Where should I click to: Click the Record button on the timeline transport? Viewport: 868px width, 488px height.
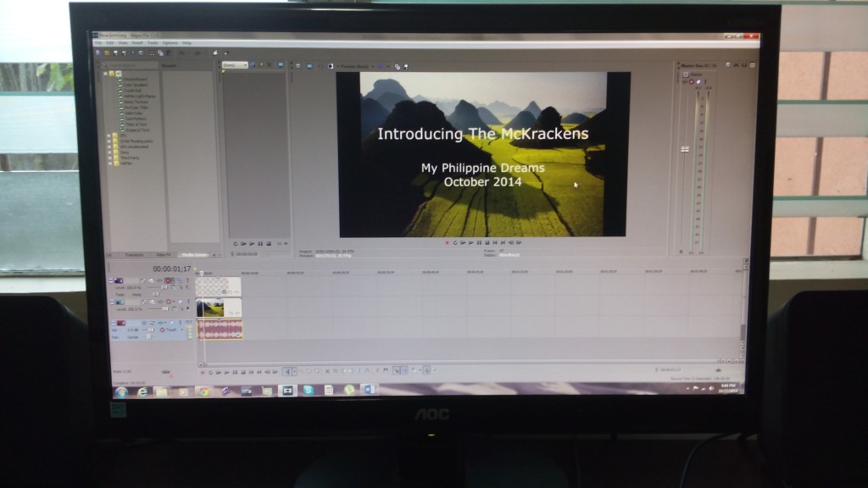(202, 370)
